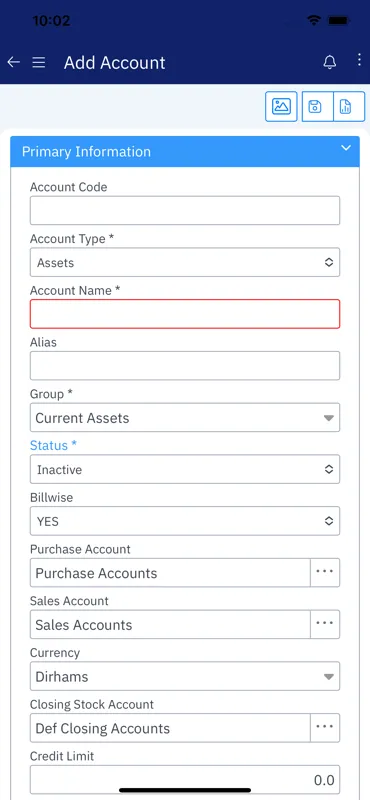Open the notifications bell
Image resolution: width=370 pixels, height=800 pixels.
[330, 62]
